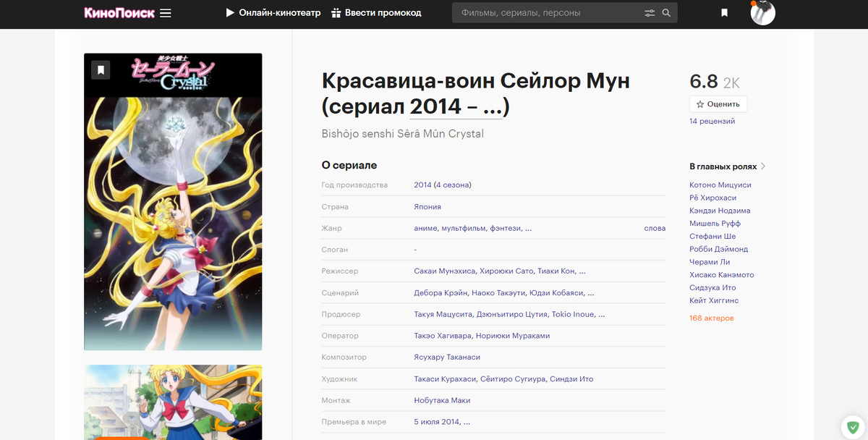
Task: Click the 2014 (4 сезона) production year link
Action: [443, 185]
